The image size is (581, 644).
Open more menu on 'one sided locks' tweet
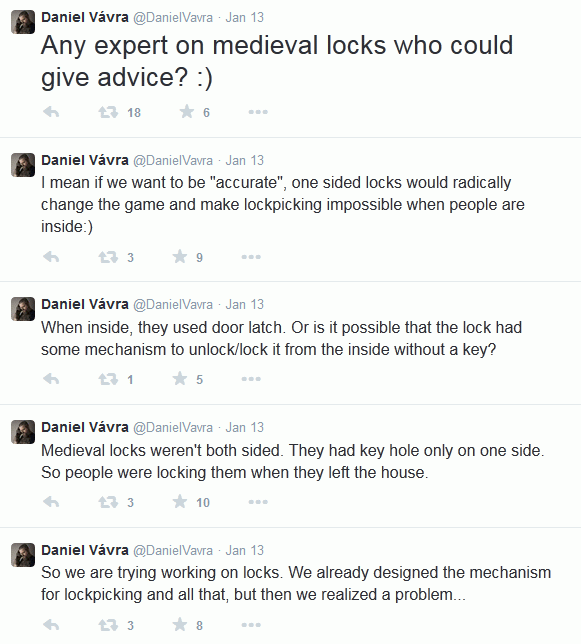tap(251, 257)
